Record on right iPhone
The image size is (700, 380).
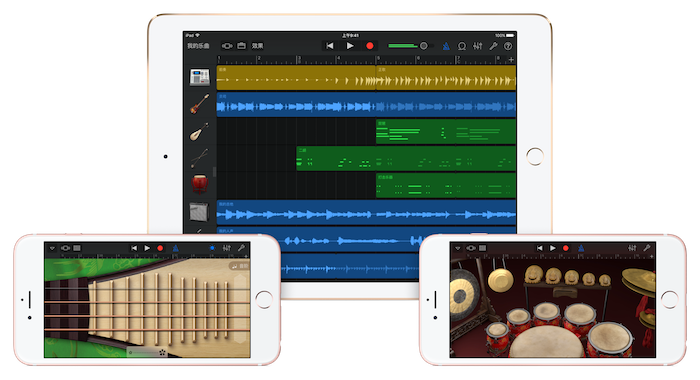click(x=566, y=248)
